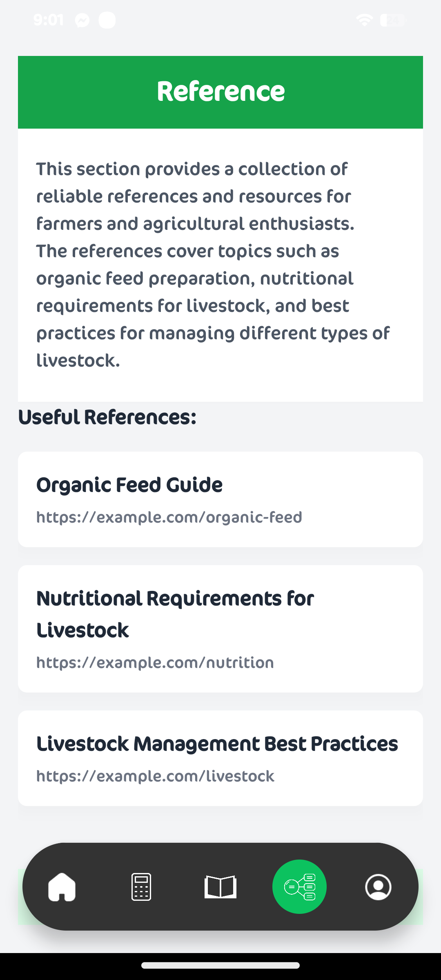Screen dimensions: 441x980
Task: Tap the Messenger notification icon in status bar
Action: (82, 20)
